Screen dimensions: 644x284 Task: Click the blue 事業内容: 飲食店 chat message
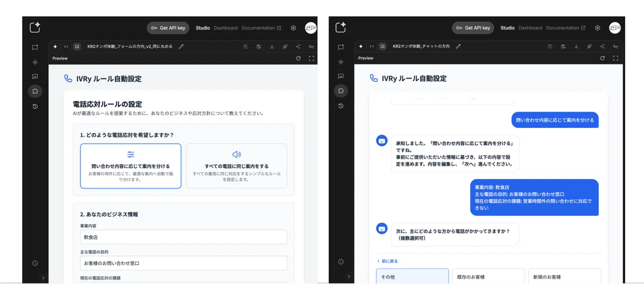click(534, 197)
